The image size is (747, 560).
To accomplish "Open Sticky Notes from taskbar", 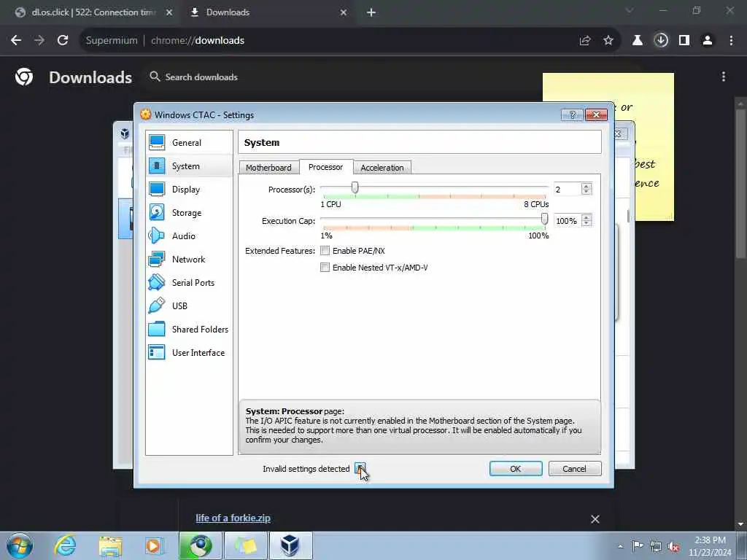I will [x=245, y=545].
